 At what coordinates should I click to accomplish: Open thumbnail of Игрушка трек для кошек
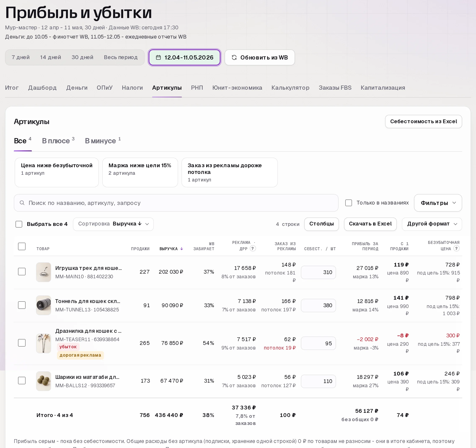point(43,272)
